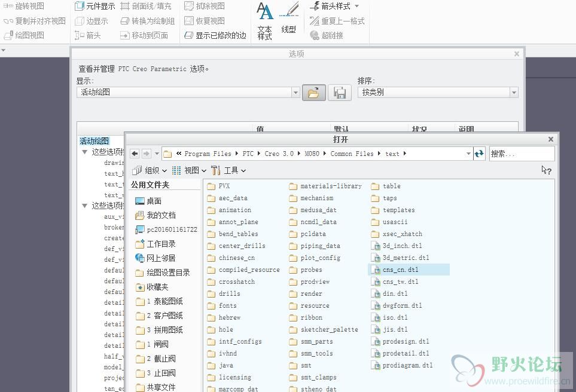Click the 旋转视图 ribbon icon
This screenshot has width=576, height=392.
click(8, 6)
